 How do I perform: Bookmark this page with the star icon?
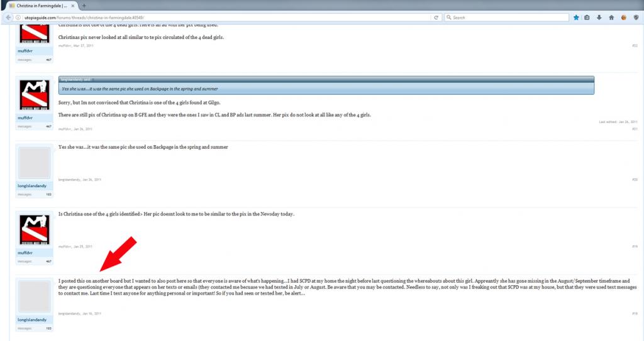pos(576,17)
